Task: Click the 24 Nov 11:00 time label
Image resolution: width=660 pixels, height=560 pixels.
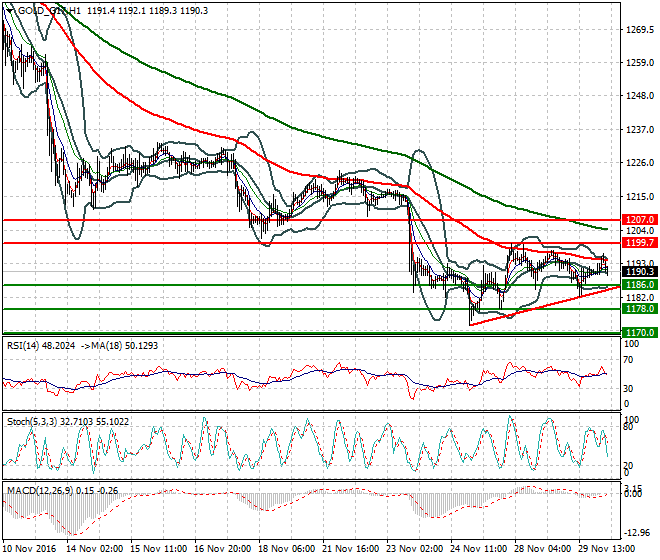Action: (x=479, y=549)
